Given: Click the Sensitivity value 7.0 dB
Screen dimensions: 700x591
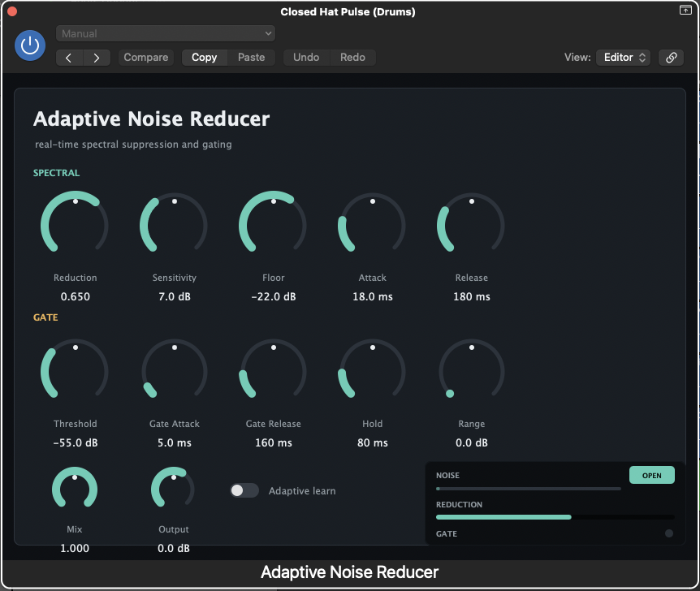Looking at the screenshot, I should point(174,297).
